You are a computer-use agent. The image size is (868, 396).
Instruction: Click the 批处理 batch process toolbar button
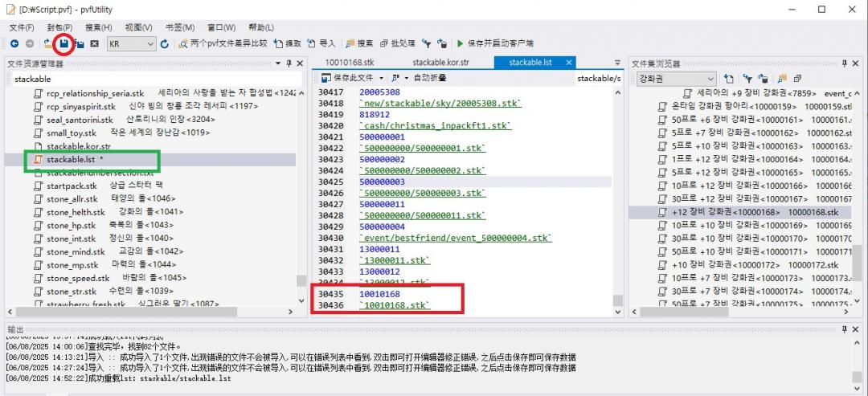point(397,43)
